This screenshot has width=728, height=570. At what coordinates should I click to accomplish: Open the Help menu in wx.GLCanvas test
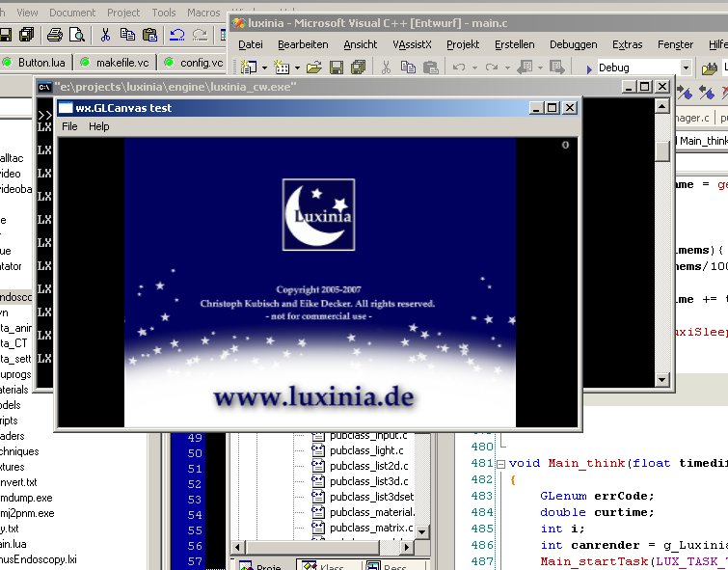[99, 126]
